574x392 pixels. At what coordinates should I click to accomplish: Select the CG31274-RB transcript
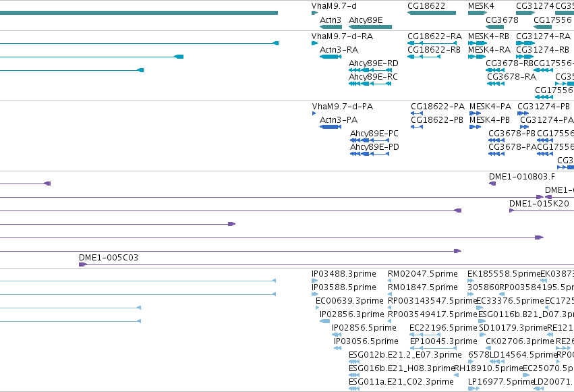(525, 57)
